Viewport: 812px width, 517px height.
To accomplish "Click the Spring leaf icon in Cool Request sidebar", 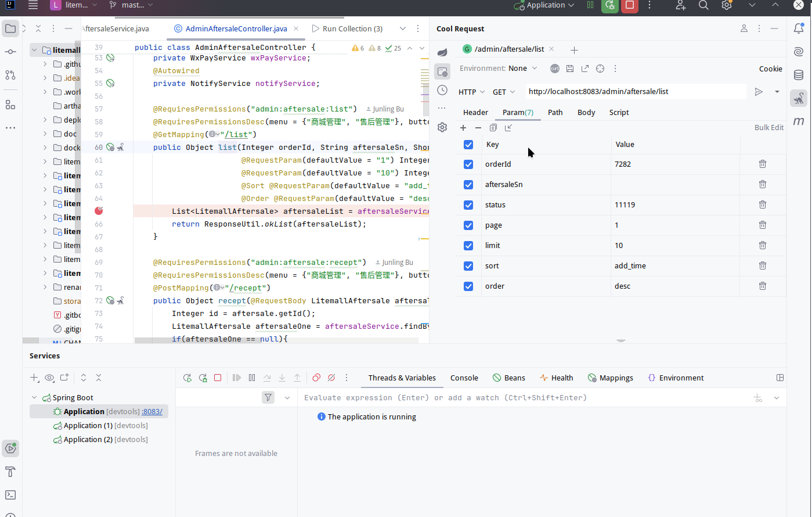I will pyautogui.click(x=442, y=53).
